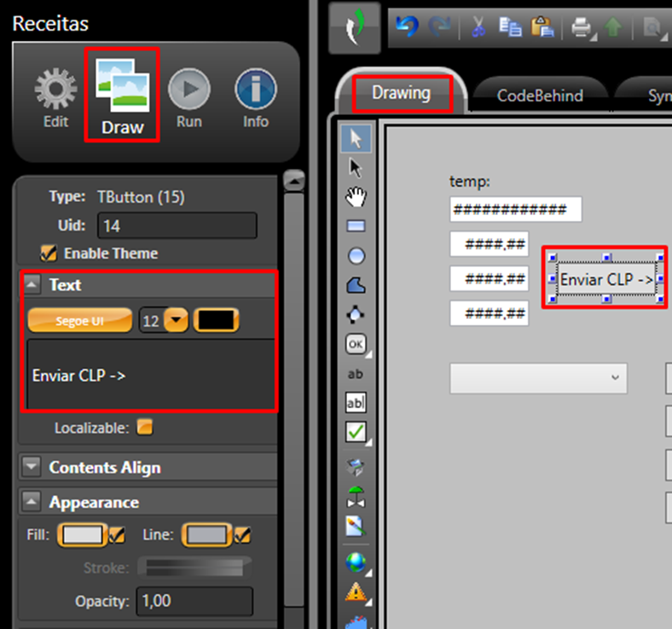The height and width of the screenshot is (629, 672).
Task: Toggle the Enable Theme checkbox
Action: [x=49, y=253]
